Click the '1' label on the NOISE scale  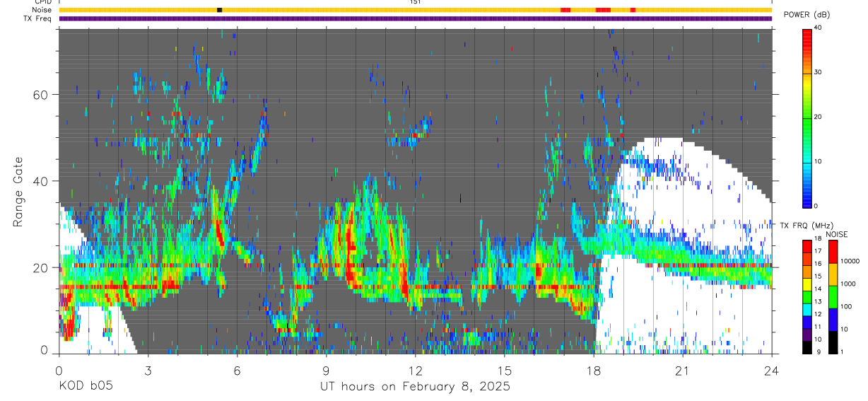[842, 352]
